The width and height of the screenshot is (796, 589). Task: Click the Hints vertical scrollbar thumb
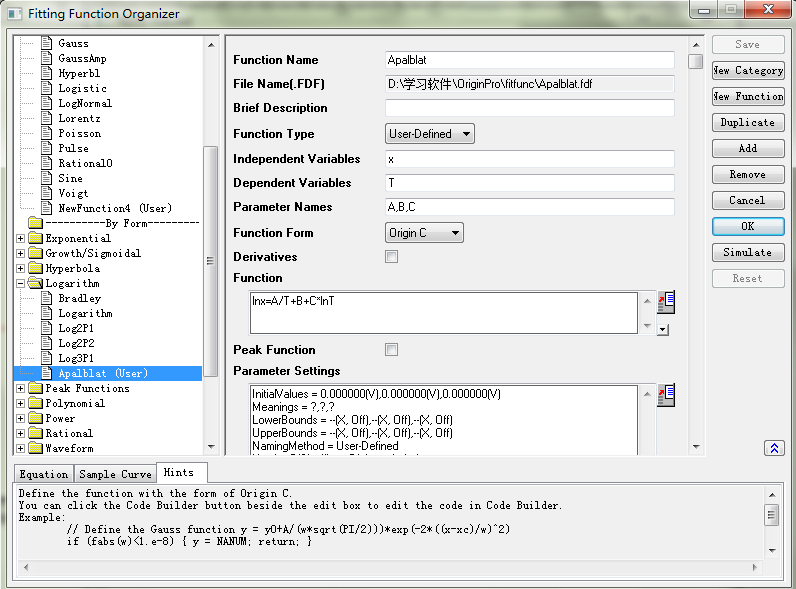[x=772, y=515]
